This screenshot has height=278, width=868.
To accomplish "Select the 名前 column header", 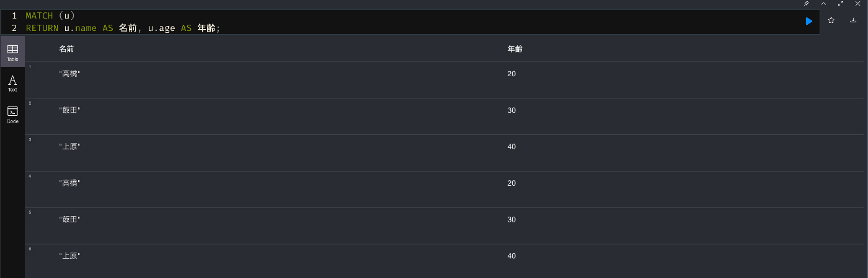I will point(66,49).
